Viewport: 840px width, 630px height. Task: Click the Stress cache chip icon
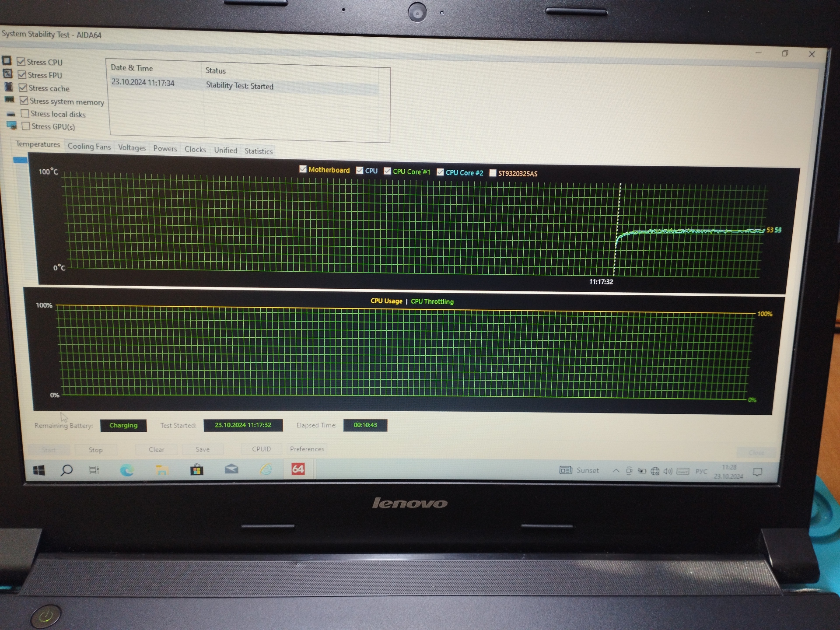[9, 86]
